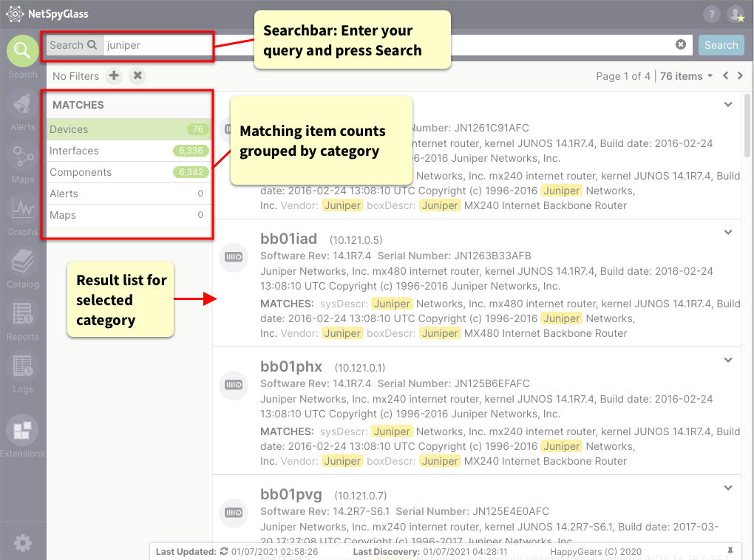This screenshot has width=754, height=560.
Task: Expand the bb01pvg result chevron
Action: 728,488
